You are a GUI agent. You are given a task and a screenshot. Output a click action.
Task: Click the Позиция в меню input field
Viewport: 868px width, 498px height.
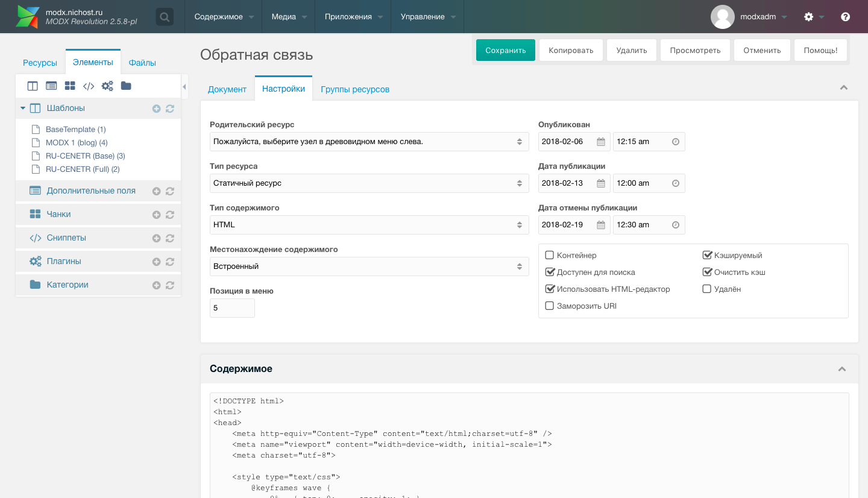pyautogui.click(x=232, y=308)
